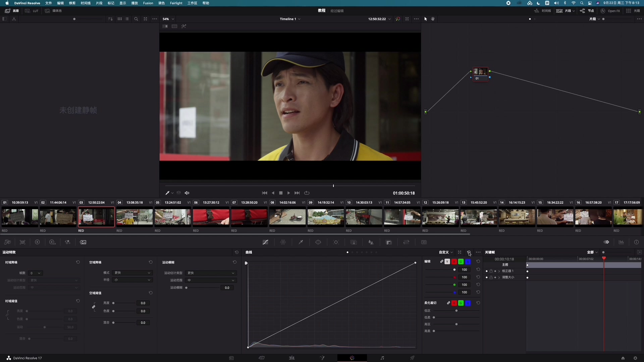Open the Key palette icon

tap(389, 242)
